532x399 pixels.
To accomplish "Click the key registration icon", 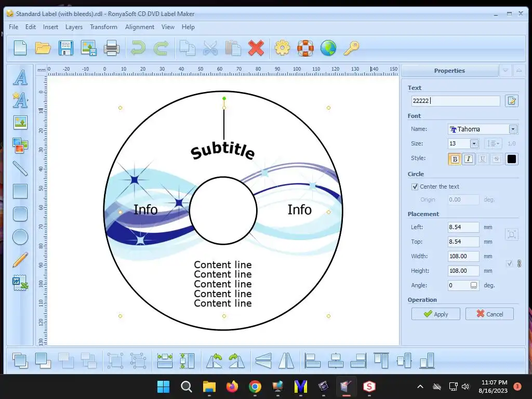I will click(x=351, y=47).
